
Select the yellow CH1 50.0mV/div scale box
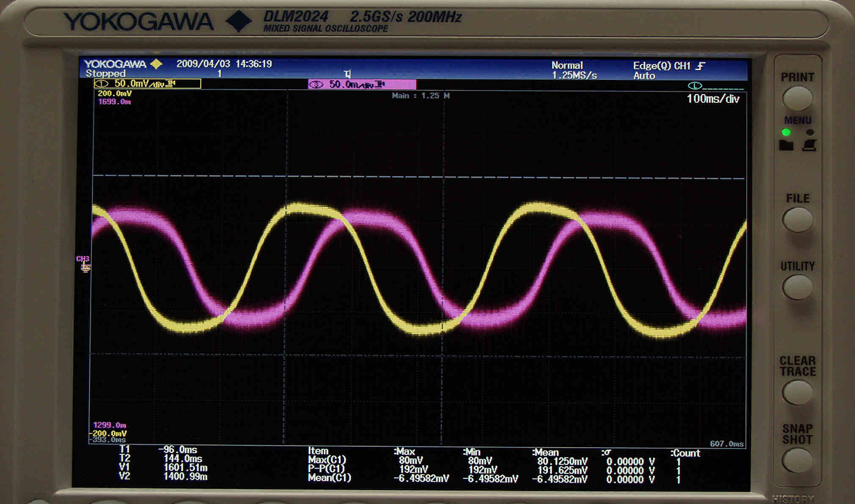coord(147,84)
